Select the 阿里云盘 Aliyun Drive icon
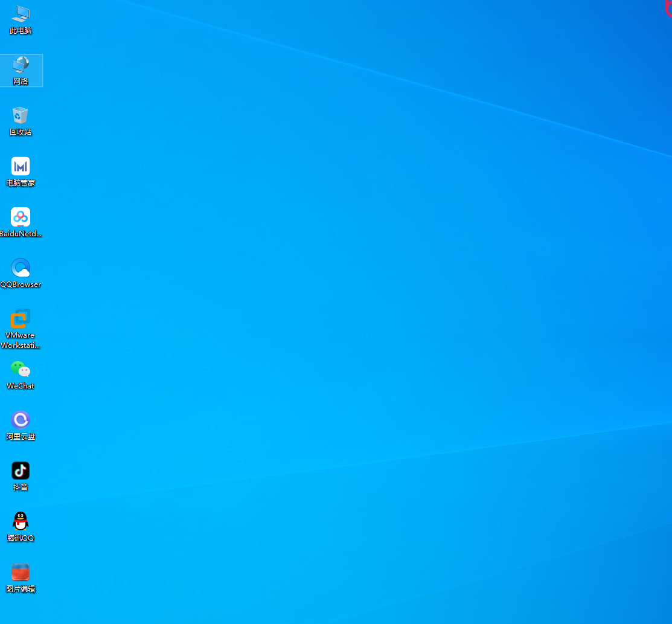 [21, 420]
